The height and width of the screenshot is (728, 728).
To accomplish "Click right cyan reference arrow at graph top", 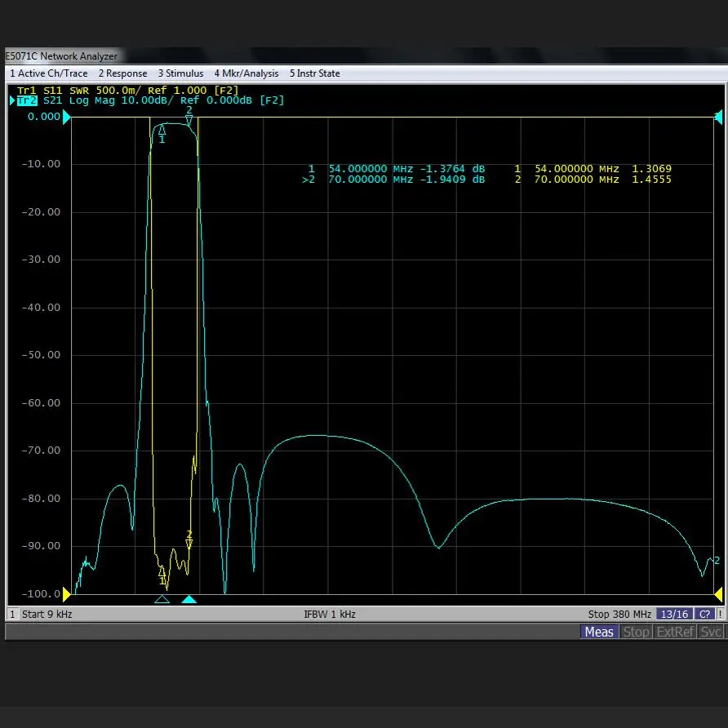I will [x=718, y=118].
